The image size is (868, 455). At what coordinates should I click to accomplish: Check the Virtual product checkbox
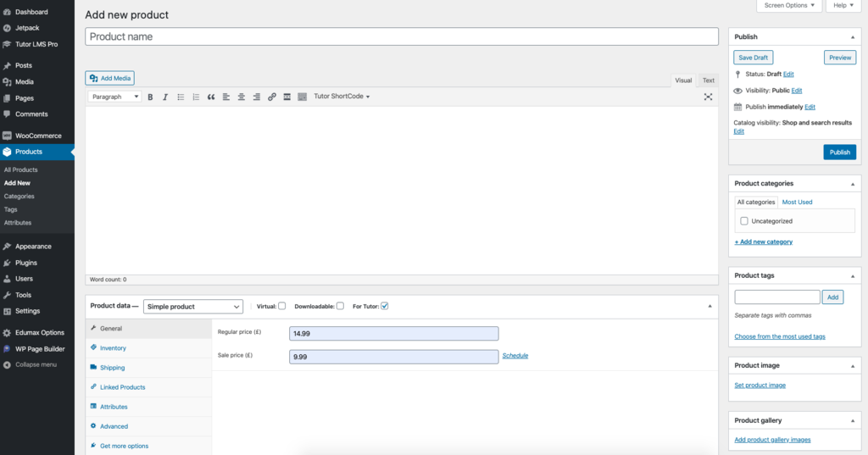click(x=282, y=306)
